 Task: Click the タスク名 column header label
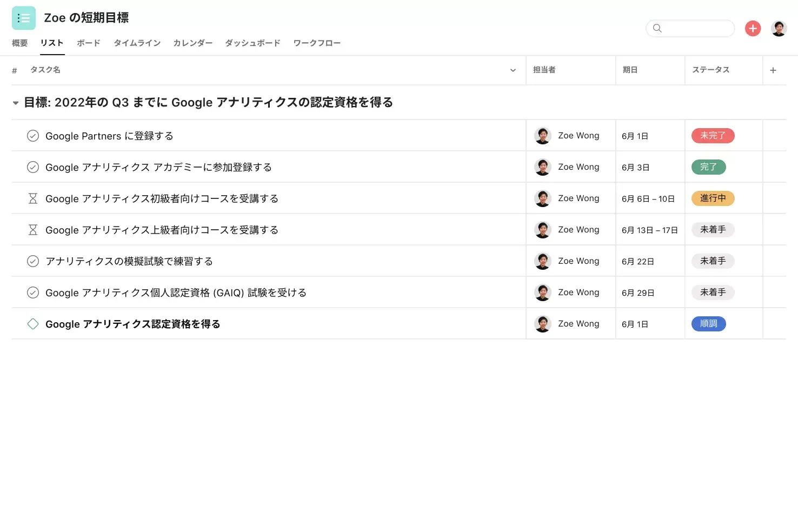coord(45,70)
